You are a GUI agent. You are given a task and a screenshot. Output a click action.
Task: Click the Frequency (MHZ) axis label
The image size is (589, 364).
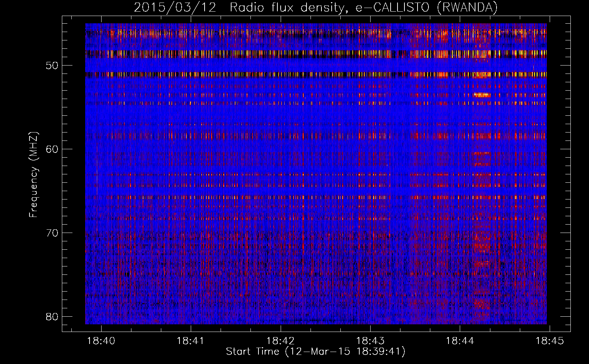pos(33,174)
